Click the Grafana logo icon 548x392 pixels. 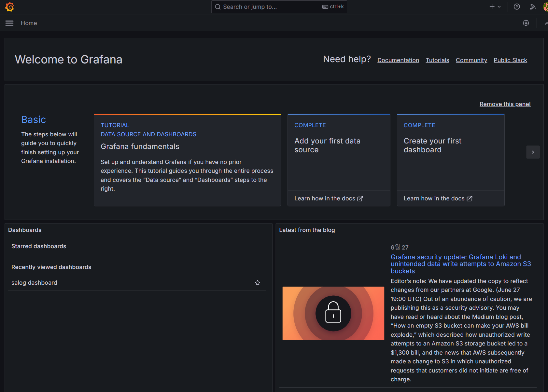pos(10,7)
